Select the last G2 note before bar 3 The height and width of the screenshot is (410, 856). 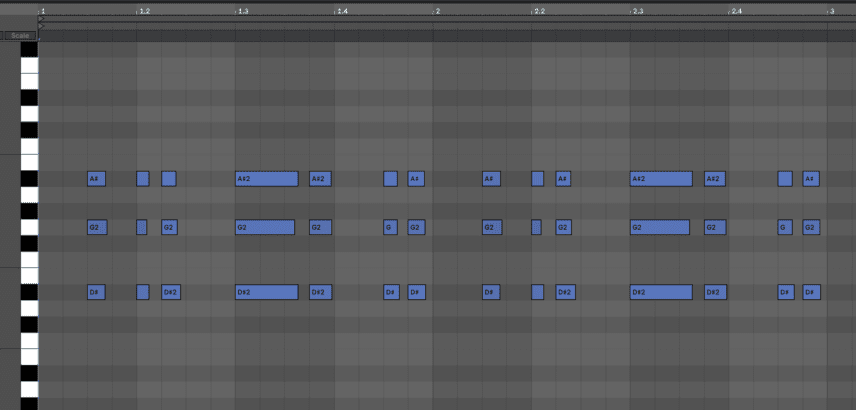click(811, 227)
